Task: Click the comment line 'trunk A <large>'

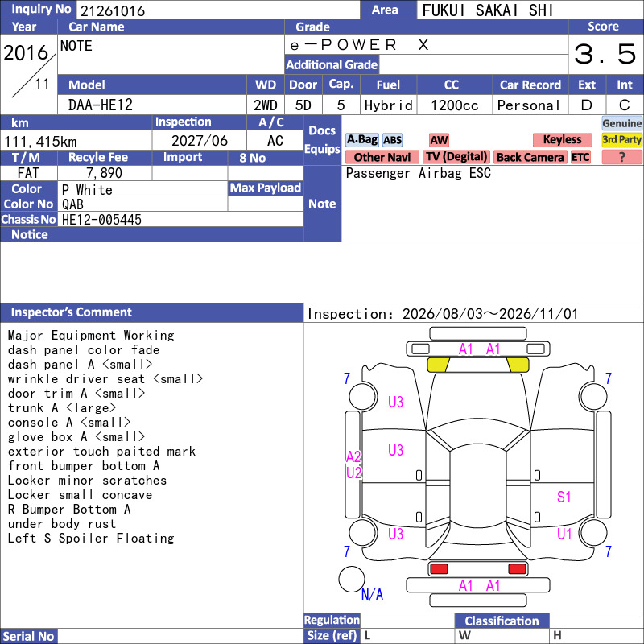Action: 62,408
